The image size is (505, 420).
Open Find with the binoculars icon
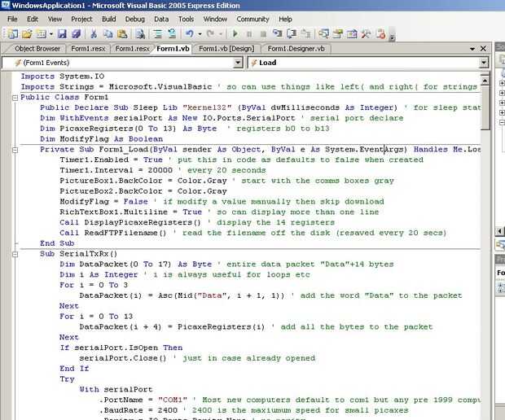point(140,33)
